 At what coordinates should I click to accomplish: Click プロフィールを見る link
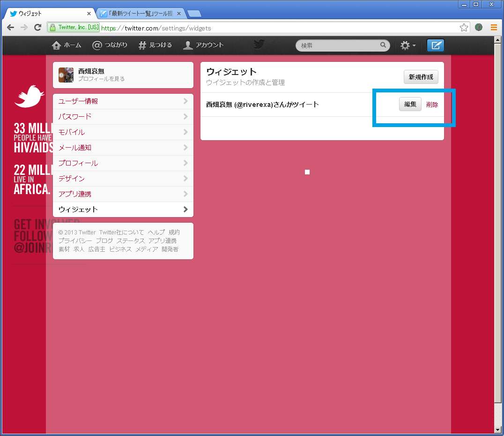coord(101,79)
